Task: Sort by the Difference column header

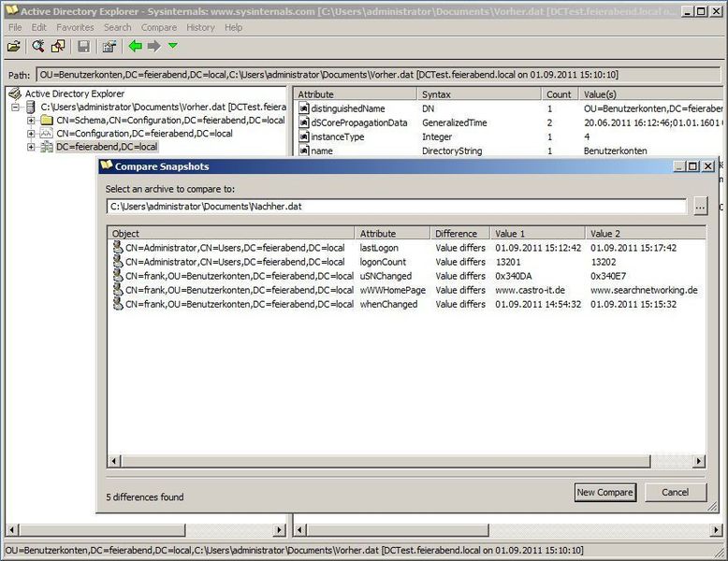Action: point(460,234)
